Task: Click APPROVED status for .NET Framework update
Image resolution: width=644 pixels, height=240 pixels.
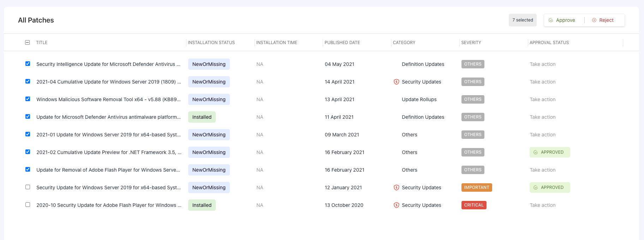Action: point(550,152)
